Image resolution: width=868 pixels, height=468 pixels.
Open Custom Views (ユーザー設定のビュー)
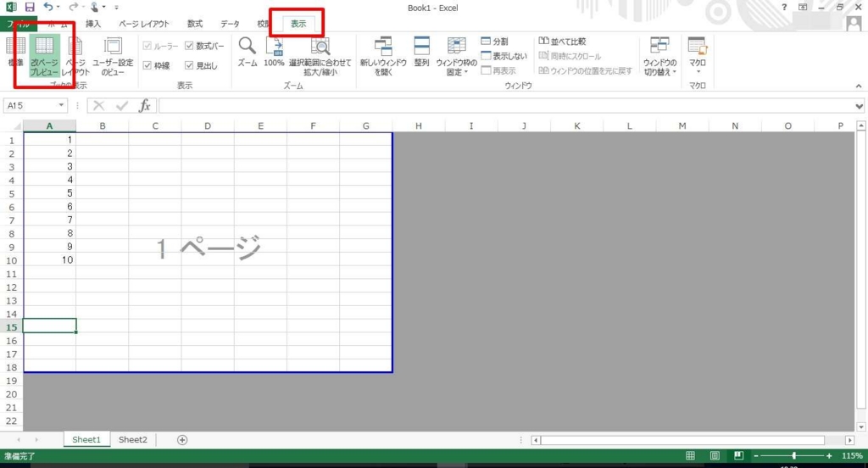(113, 55)
